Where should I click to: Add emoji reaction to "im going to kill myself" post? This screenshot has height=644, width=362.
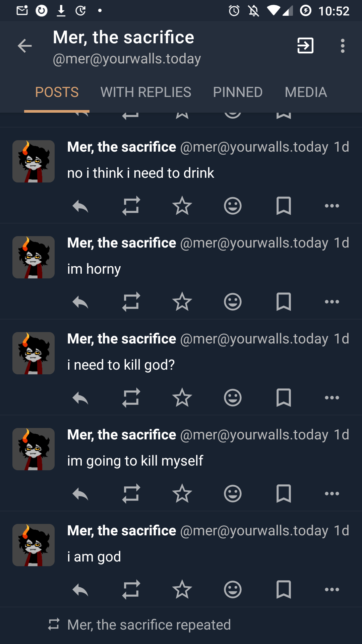coord(233,494)
